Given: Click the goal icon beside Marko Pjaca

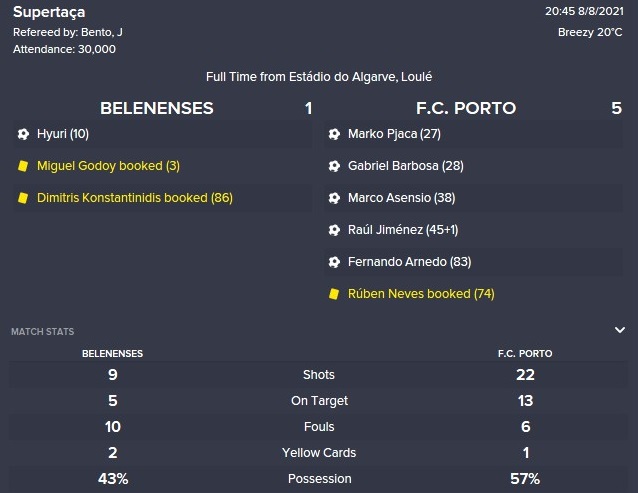Looking at the screenshot, I should [x=334, y=134].
